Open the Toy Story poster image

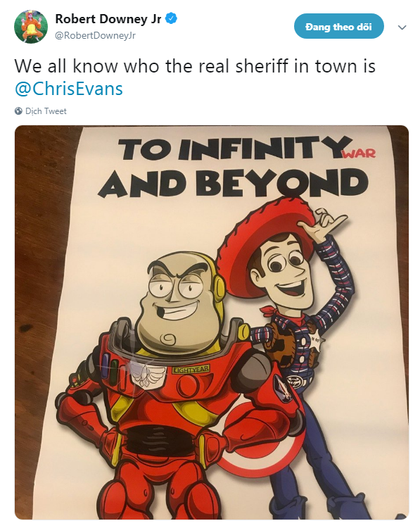[212, 322]
